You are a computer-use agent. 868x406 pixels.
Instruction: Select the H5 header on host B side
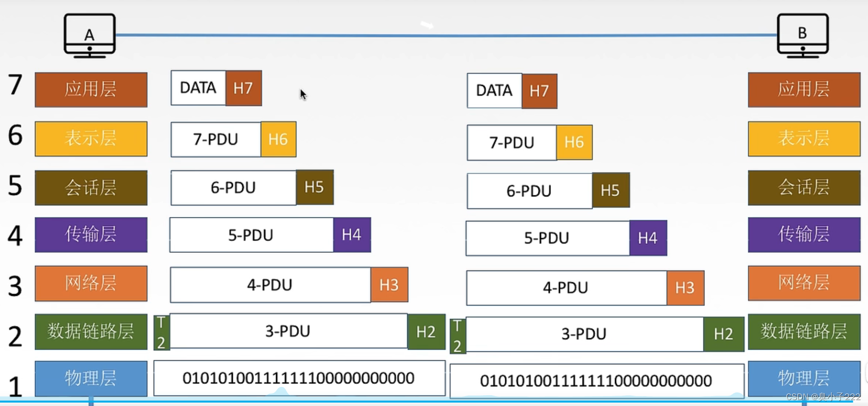click(611, 190)
